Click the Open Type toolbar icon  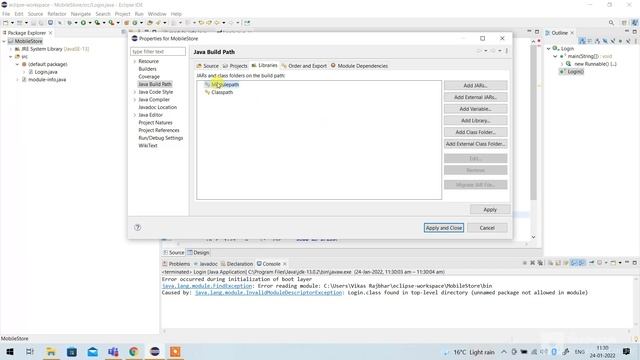(x=149, y=23)
